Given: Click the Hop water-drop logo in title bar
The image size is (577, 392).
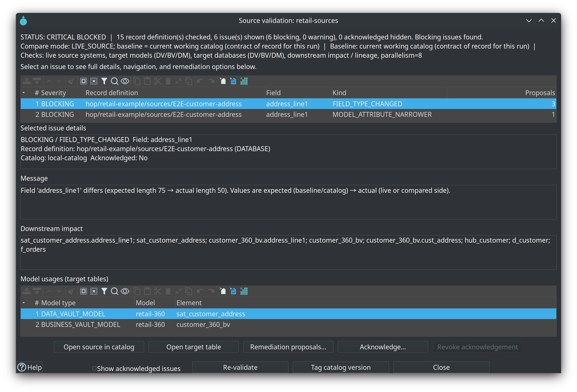Looking at the screenshot, I should pos(23,21).
